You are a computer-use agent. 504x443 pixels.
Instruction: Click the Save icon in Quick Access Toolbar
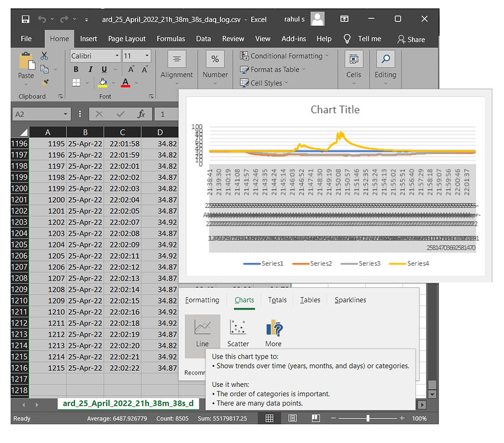point(24,19)
